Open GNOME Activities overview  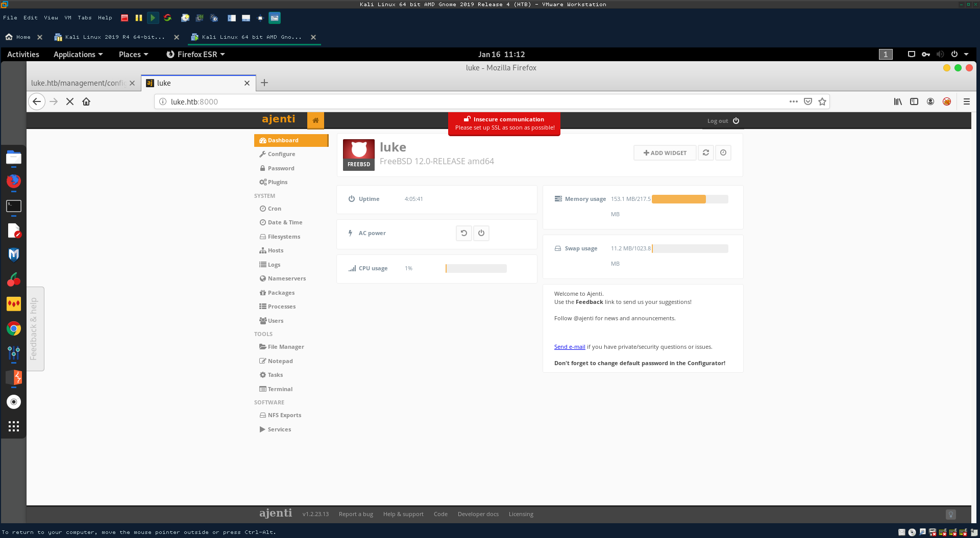tap(23, 55)
